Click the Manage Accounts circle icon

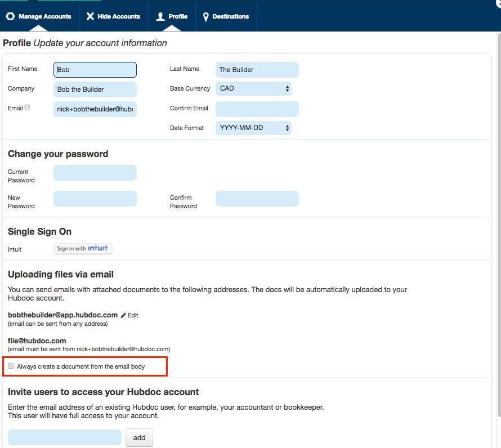10,16
